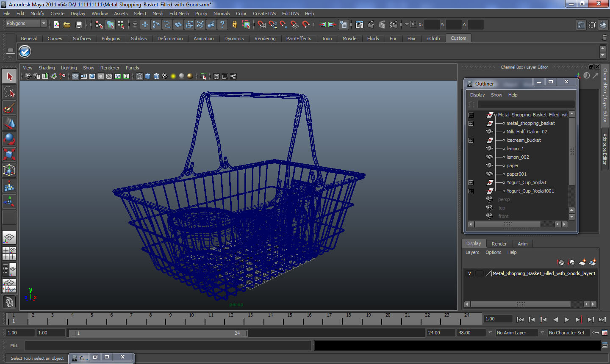Click the new scene icon
Viewport: 610px width, 364px height.
56,25
